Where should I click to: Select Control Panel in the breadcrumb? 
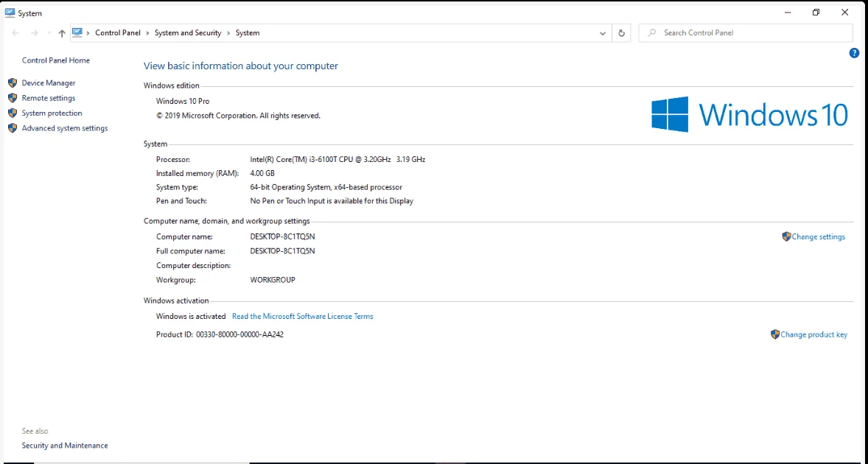[x=118, y=32]
